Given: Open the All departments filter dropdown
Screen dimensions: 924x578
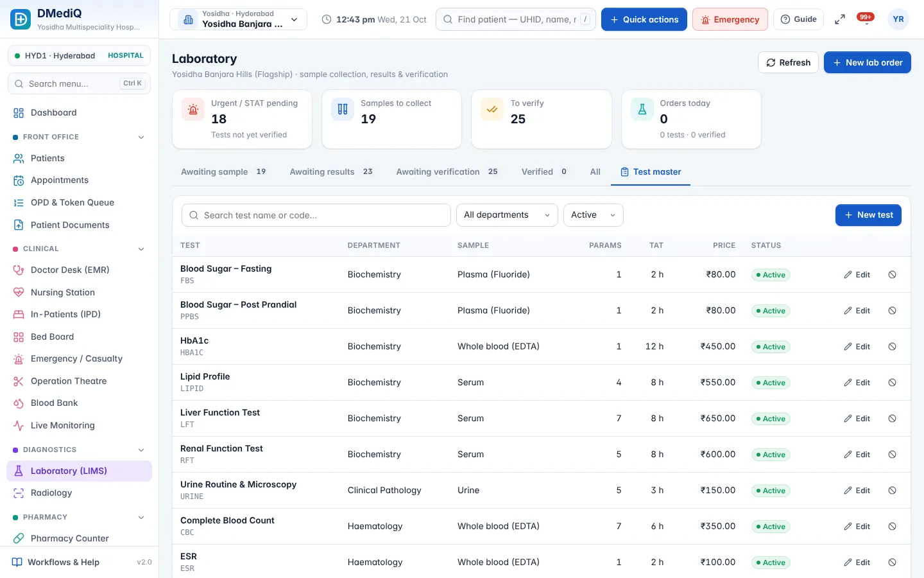Looking at the screenshot, I should point(507,215).
